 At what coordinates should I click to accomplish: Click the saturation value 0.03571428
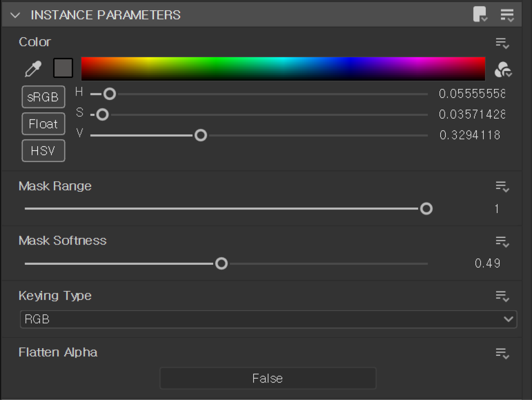(x=472, y=114)
